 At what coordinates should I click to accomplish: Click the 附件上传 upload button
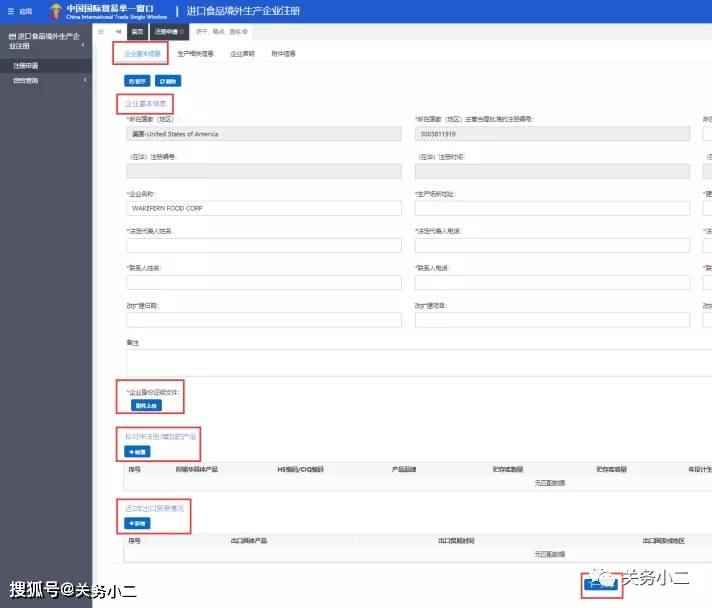click(146, 406)
